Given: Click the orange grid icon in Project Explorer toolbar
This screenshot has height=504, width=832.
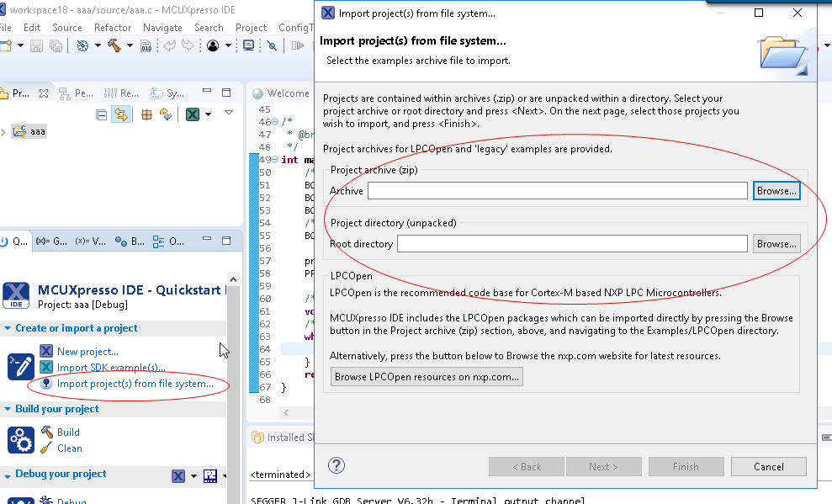Looking at the screenshot, I should pyautogui.click(x=146, y=114).
